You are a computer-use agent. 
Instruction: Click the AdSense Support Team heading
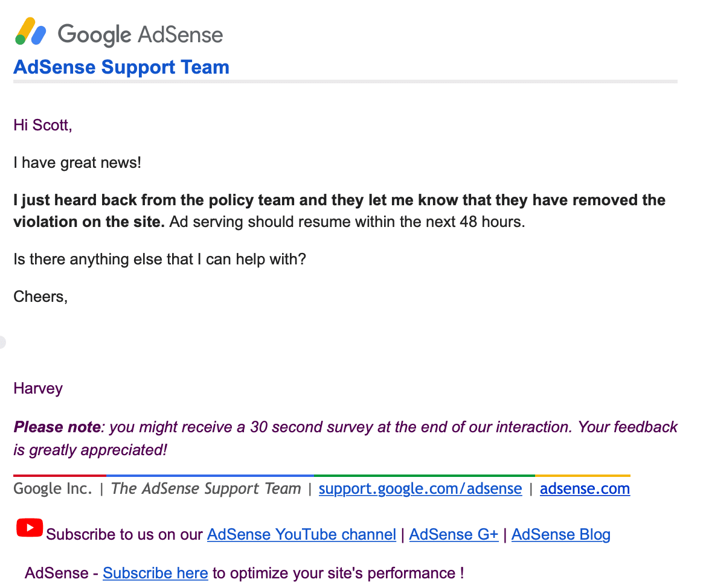[121, 67]
